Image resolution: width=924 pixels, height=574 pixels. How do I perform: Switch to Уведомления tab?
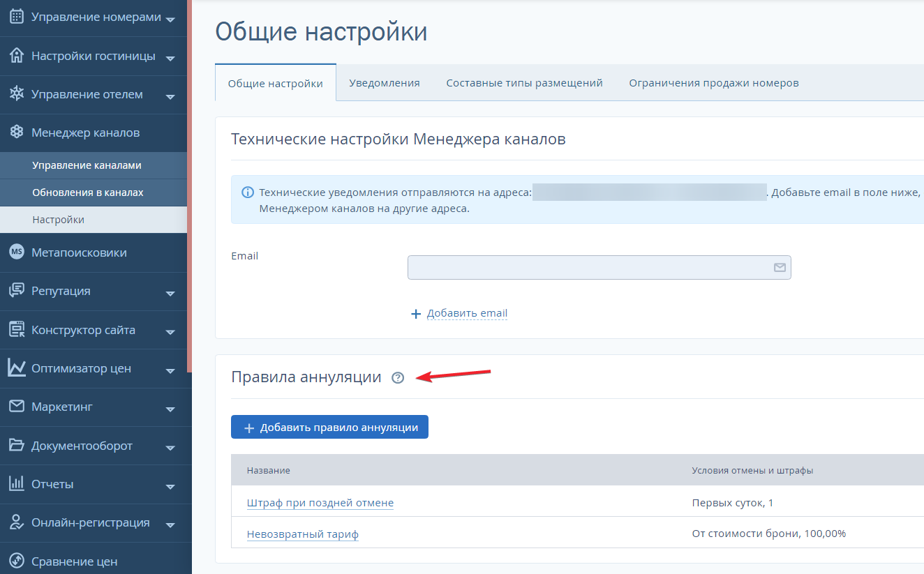385,83
